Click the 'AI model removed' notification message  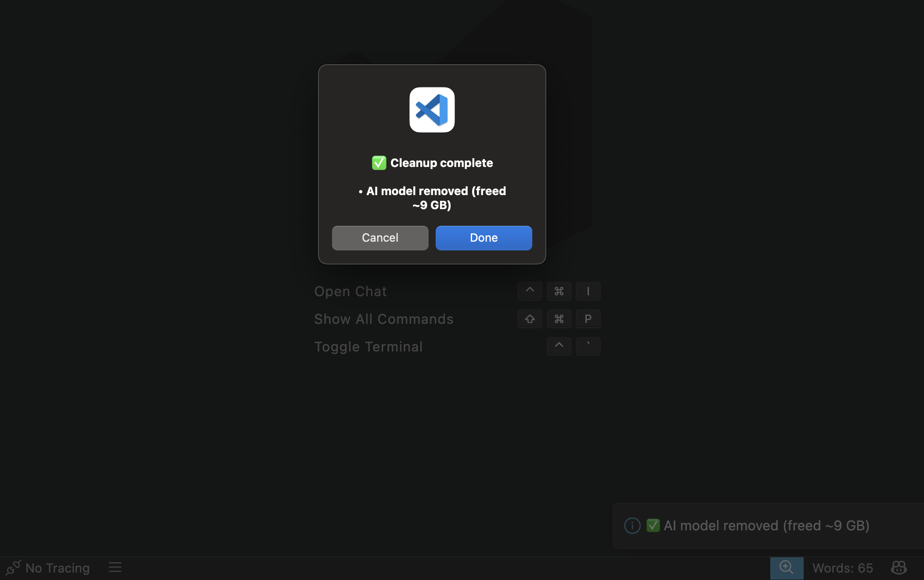pos(766,526)
